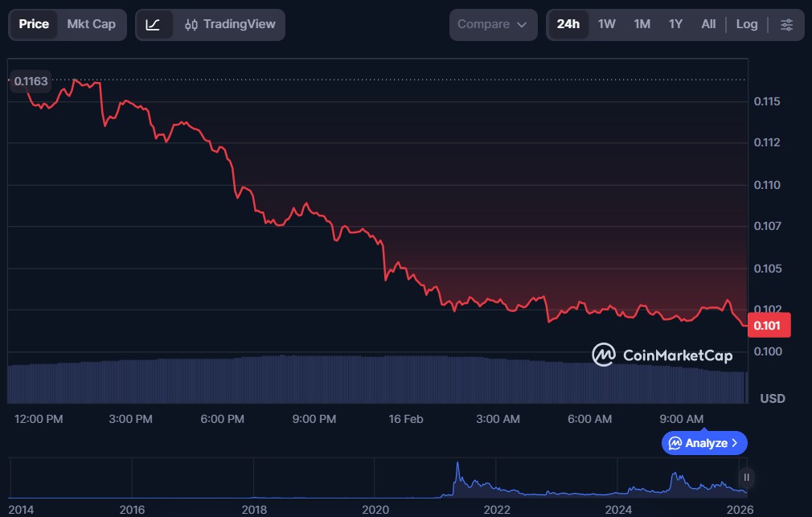
Task: Click the chevron arrow on Compare
Action: pyautogui.click(x=522, y=24)
